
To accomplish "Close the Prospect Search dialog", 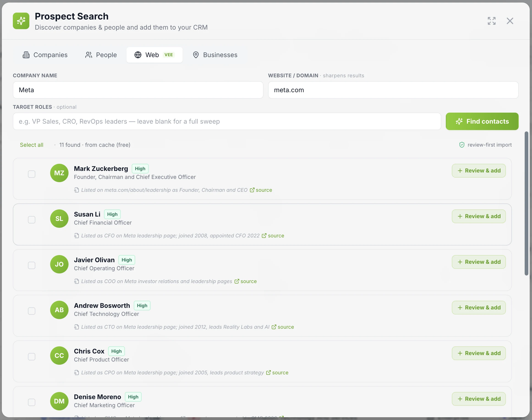I will (x=510, y=21).
